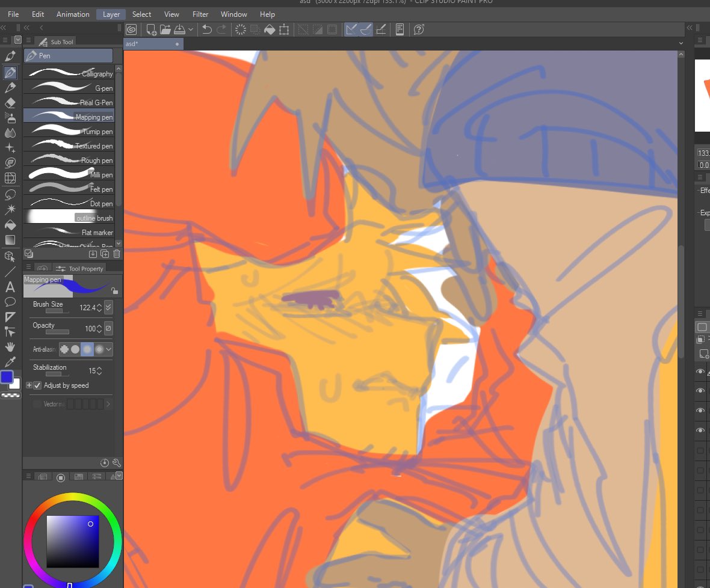Adjust Stabilization value stepper

coord(99,371)
